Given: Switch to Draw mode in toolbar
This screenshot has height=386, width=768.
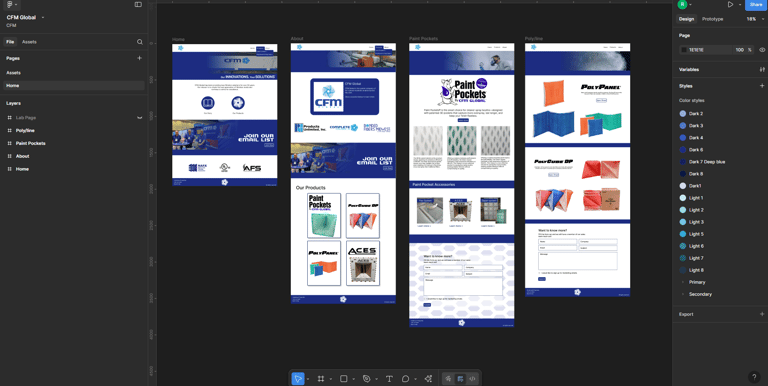Looking at the screenshot, I should (448, 379).
